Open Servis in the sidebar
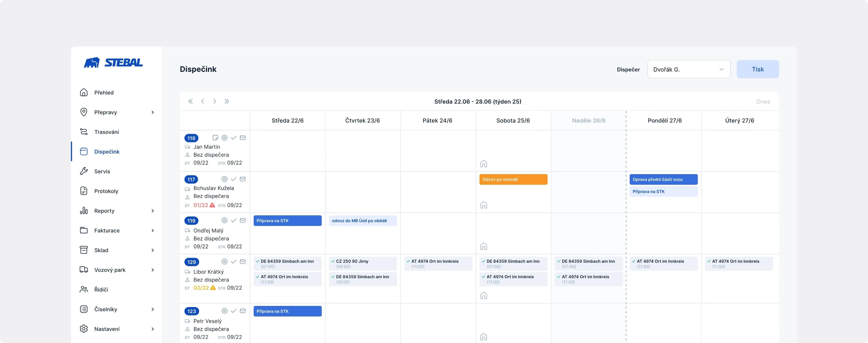868x343 pixels. coord(102,171)
